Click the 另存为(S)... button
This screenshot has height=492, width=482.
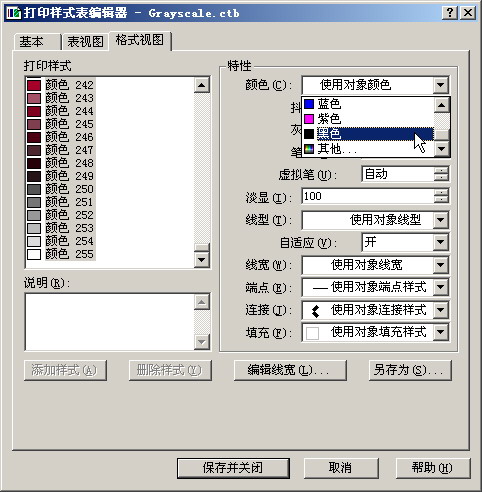pyautogui.click(x=410, y=370)
